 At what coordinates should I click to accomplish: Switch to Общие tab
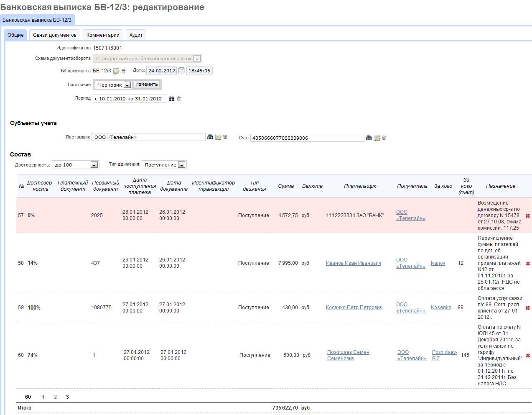[15, 35]
